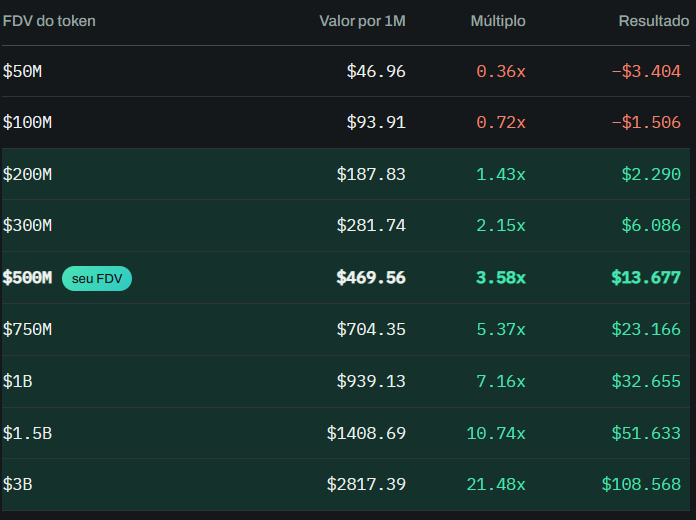Select the $750M FDV row label
696x520 pixels.
(27, 329)
